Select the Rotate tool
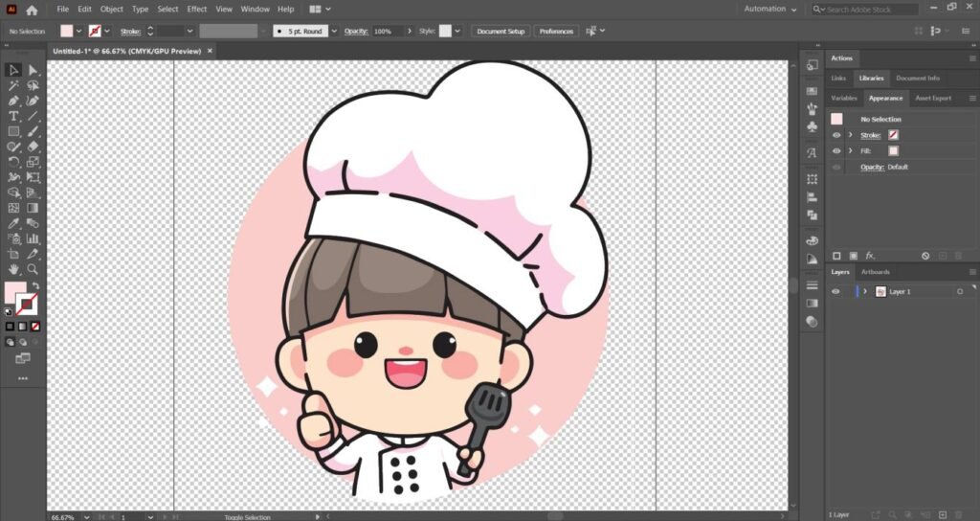 13,162
